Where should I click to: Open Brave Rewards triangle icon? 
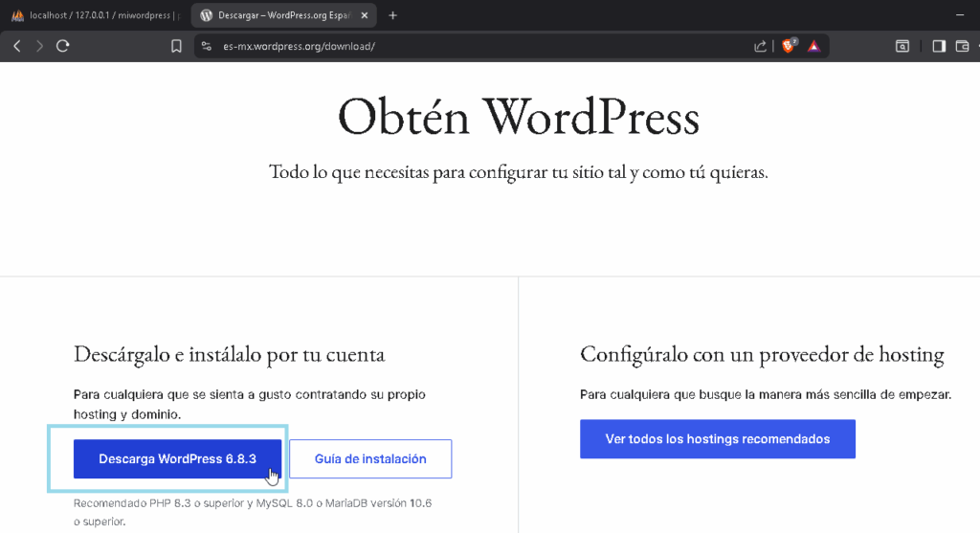click(813, 46)
